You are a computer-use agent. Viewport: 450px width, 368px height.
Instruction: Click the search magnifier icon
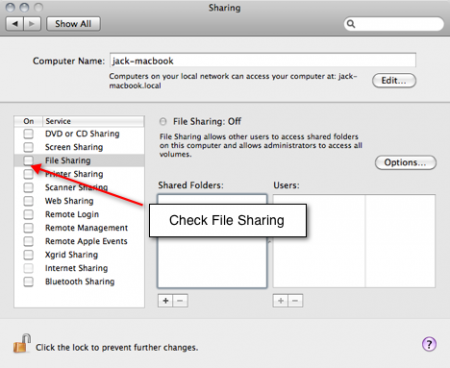point(351,24)
